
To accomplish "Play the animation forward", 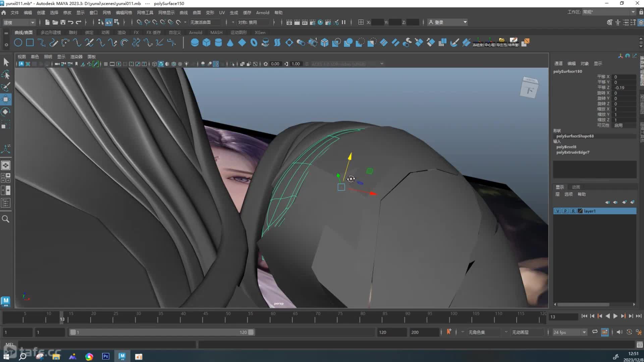I will click(x=615, y=316).
